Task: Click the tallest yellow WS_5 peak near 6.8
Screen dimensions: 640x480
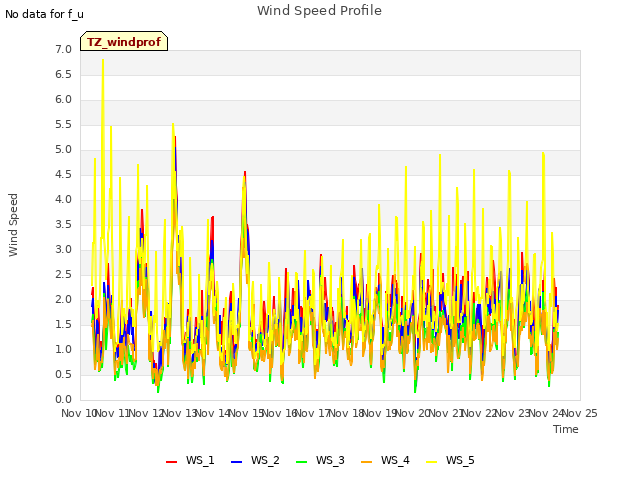Action: (103, 60)
